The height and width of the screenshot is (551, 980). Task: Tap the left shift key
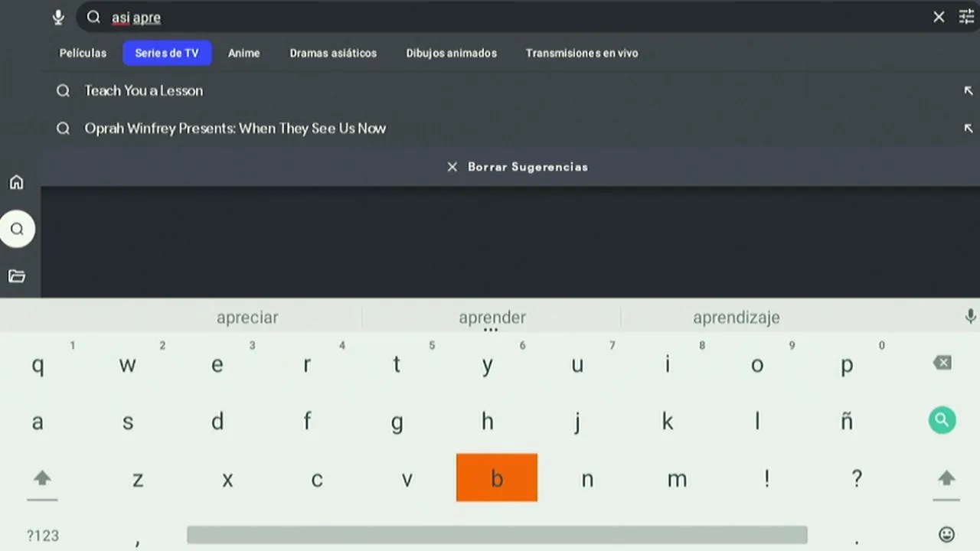pos(42,479)
